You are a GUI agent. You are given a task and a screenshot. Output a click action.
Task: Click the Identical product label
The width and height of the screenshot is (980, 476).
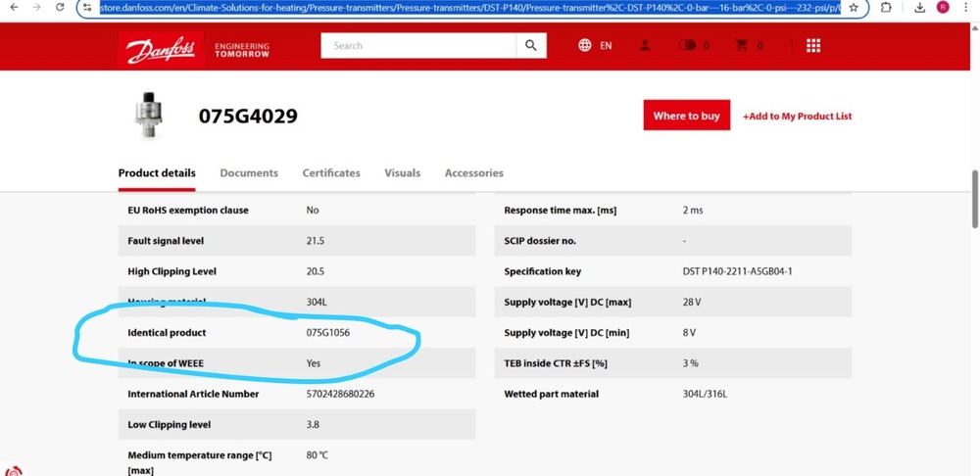[167, 333]
